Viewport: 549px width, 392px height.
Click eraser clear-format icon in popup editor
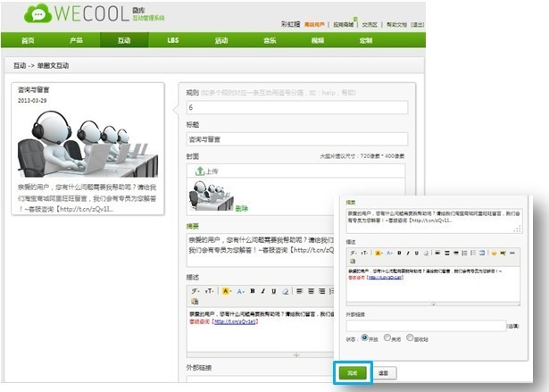point(426,253)
